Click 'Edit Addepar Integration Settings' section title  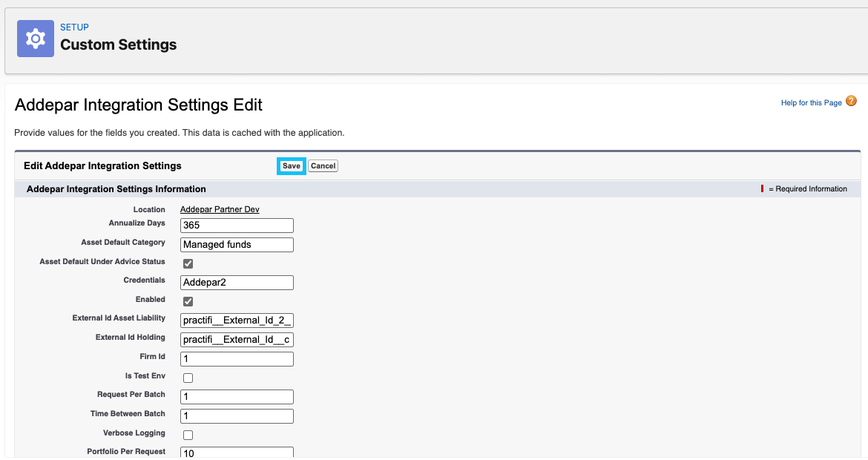tap(102, 166)
